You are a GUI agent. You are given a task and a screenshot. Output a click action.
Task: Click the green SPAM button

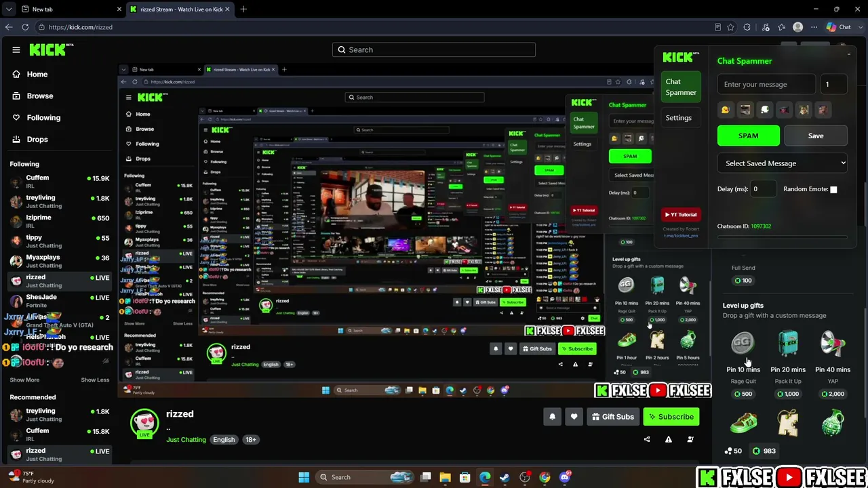point(749,136)
